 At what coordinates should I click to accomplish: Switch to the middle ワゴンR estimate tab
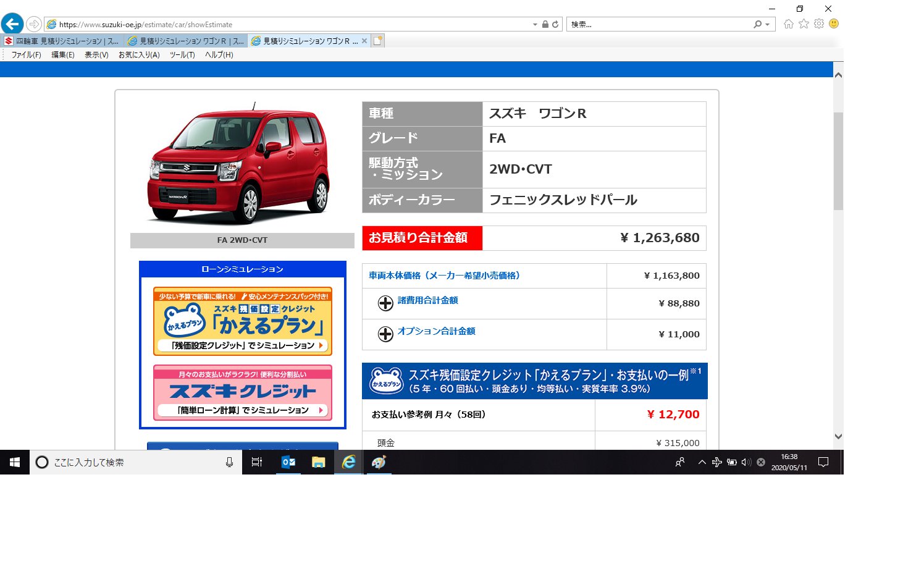(186, 41)
